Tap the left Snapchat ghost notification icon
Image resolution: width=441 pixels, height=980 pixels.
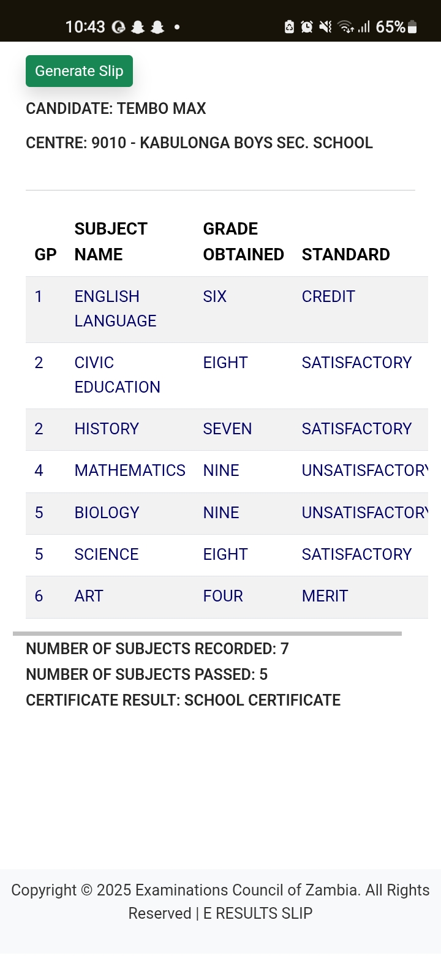[x=138, y=27]
